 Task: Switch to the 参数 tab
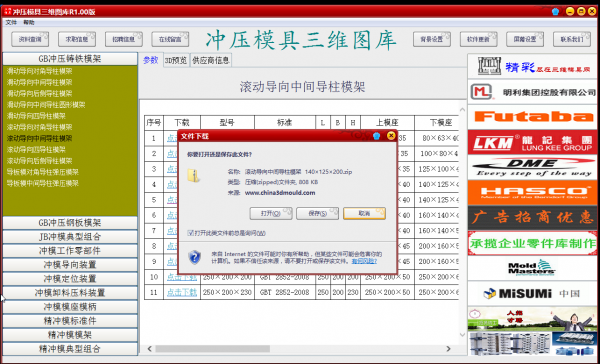[151, 60]
